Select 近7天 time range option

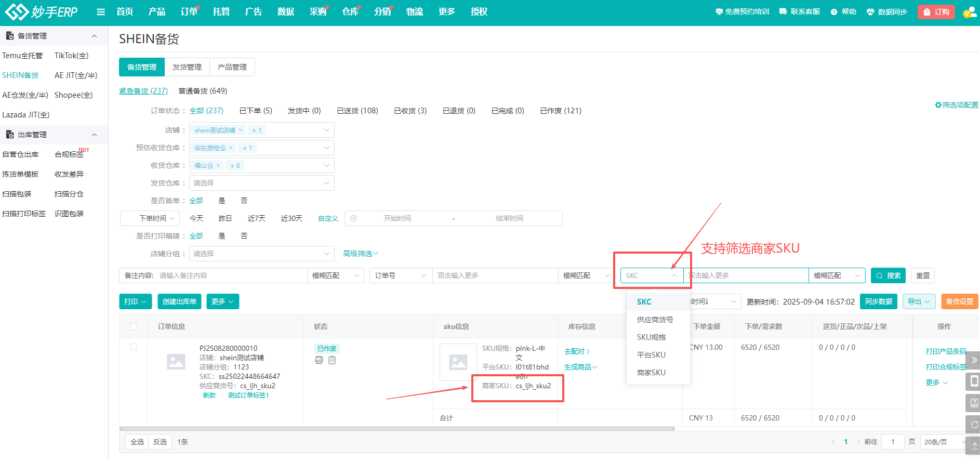coord(256,218)
